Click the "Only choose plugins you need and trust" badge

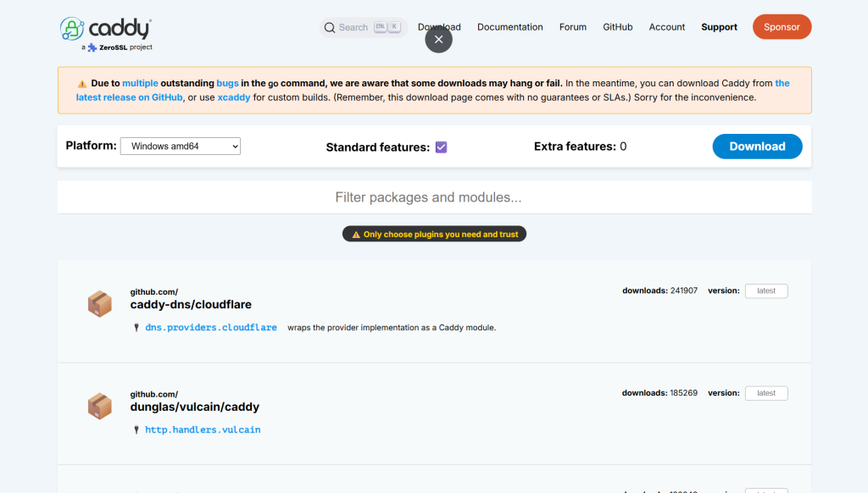click(x=435, y=234)
